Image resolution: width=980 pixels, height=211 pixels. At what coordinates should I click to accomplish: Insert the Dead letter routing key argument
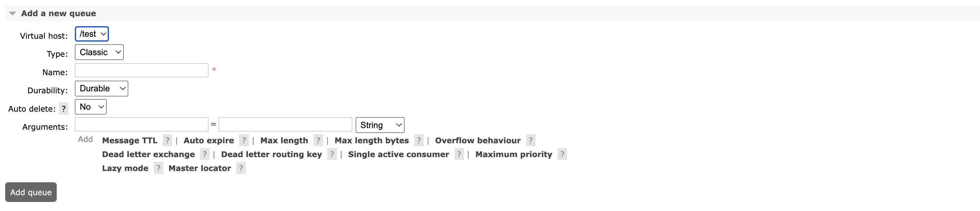click(271, 154)
